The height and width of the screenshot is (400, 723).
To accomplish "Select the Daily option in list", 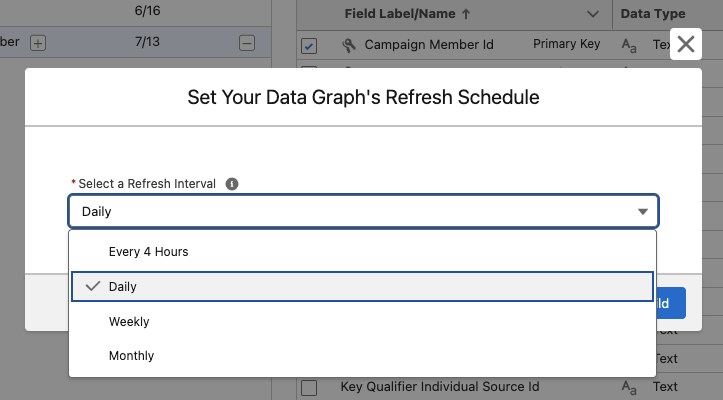I will [362, 287].
